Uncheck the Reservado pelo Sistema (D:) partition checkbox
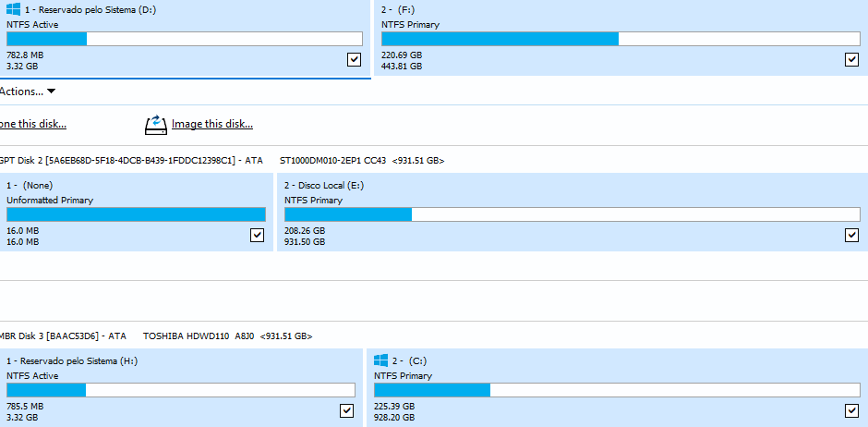The image size is (868, 427). [355, 59]
